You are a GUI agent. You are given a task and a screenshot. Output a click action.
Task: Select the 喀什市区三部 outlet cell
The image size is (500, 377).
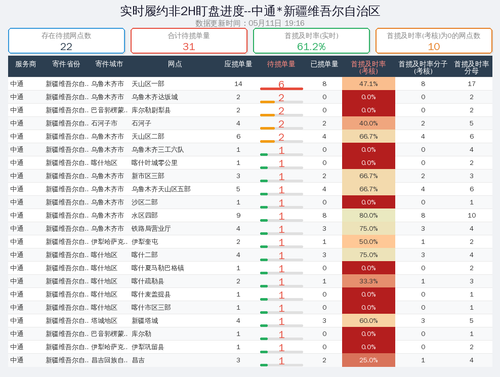coord(151,308)
